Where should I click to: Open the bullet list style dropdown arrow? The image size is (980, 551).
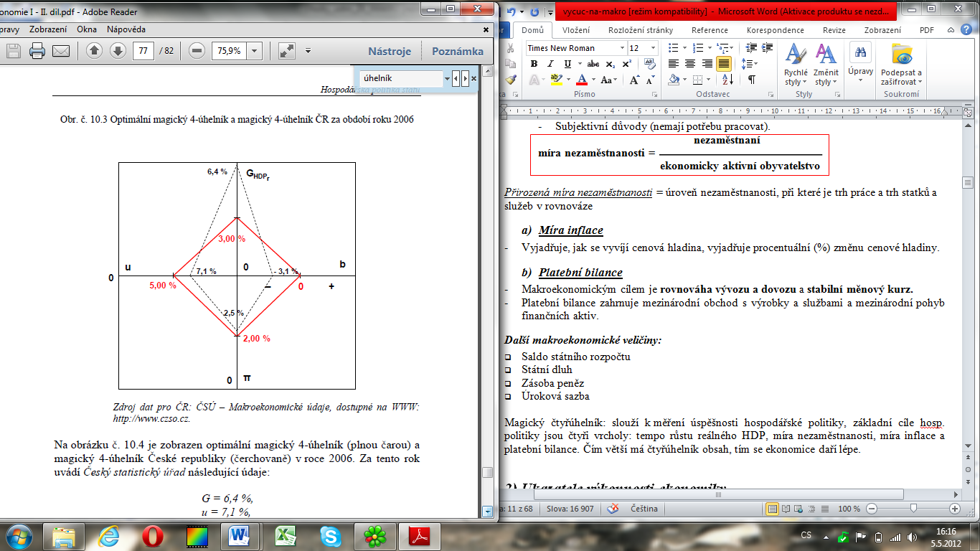click(x=683, y=48)
